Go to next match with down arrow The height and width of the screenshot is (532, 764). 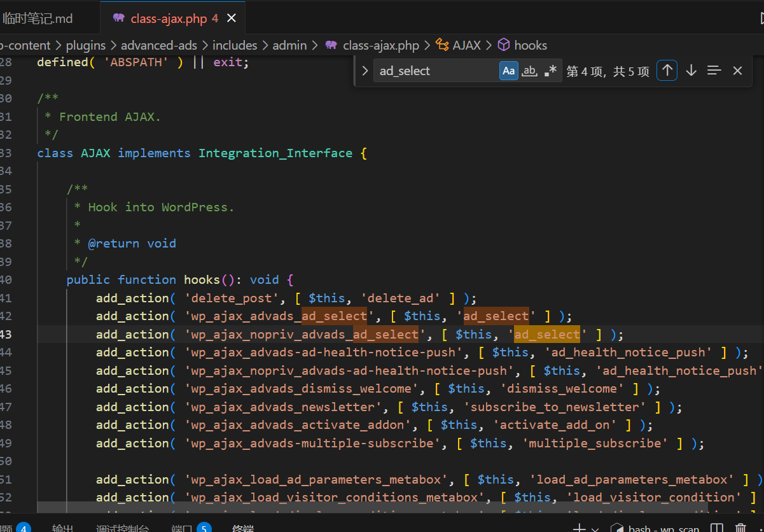[691, 71]
